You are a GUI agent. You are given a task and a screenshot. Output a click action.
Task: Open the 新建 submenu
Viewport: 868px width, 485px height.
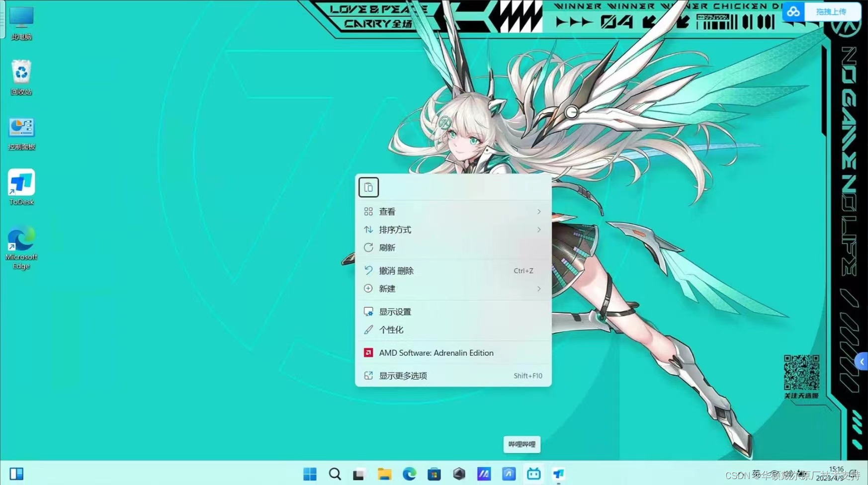(x=453, y=289)
